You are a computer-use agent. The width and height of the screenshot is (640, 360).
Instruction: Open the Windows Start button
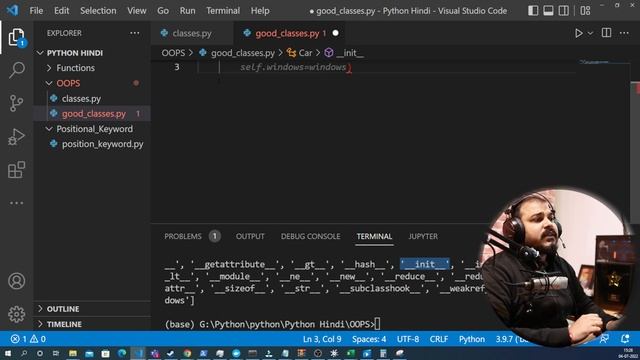8,353
